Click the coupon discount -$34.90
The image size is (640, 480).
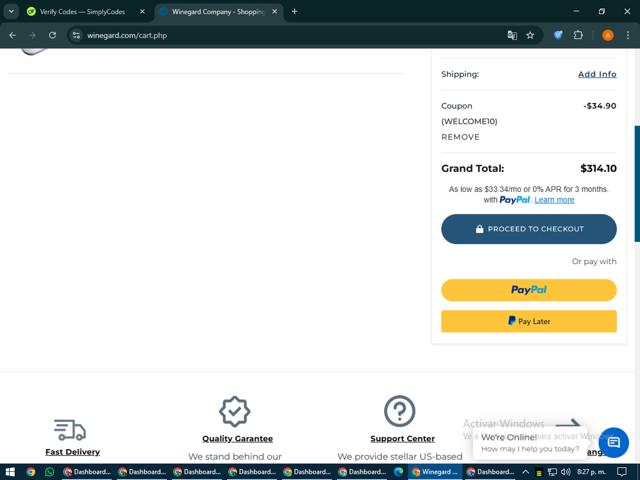coord(600,106)
